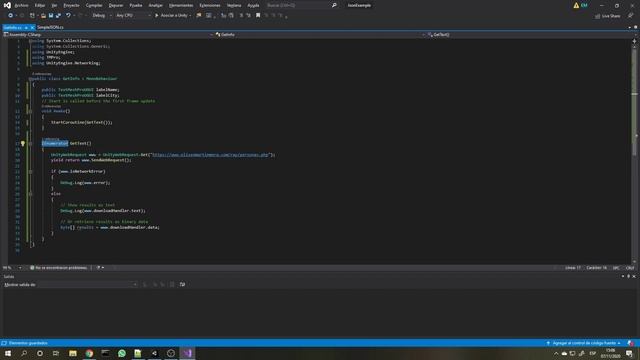Click the Save file toolbar icon
Viewport: 640px width, 360px height.
pyautogui.click(x=51, y=16)
